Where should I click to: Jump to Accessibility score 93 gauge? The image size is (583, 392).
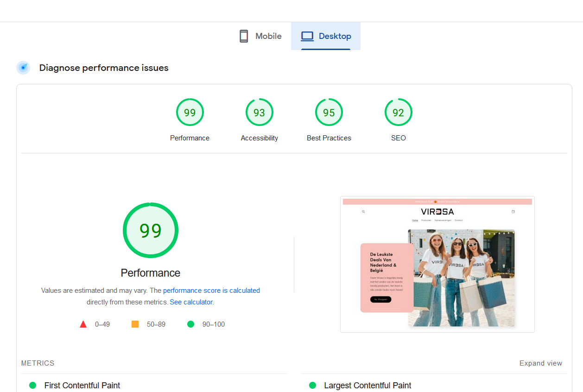click(x=259, y=112)
